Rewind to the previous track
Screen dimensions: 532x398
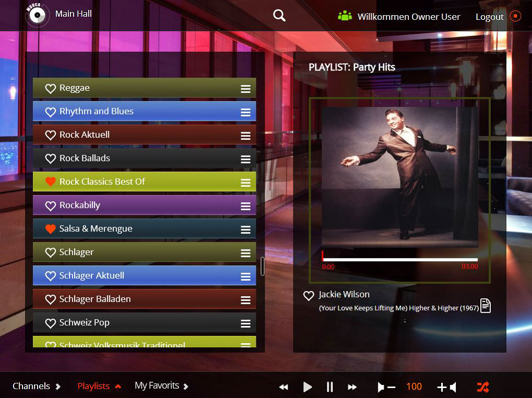(283, 387)
